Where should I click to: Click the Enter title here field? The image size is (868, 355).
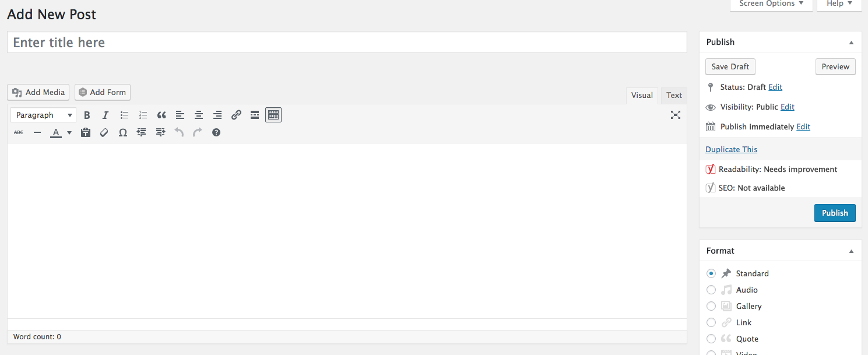[347, 43]
